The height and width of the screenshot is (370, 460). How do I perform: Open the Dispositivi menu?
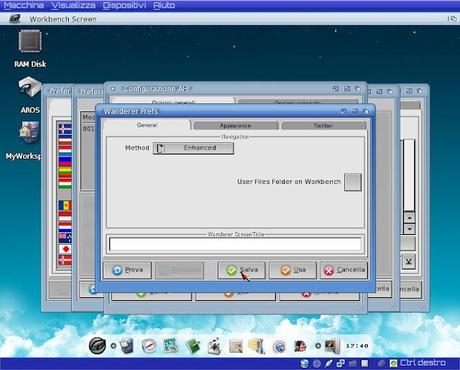pos(124,5)
